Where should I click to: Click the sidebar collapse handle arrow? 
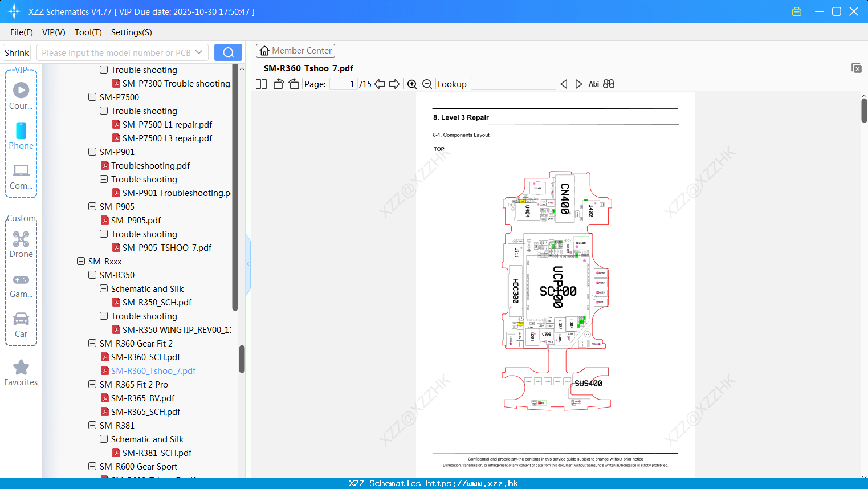(248, 264)
